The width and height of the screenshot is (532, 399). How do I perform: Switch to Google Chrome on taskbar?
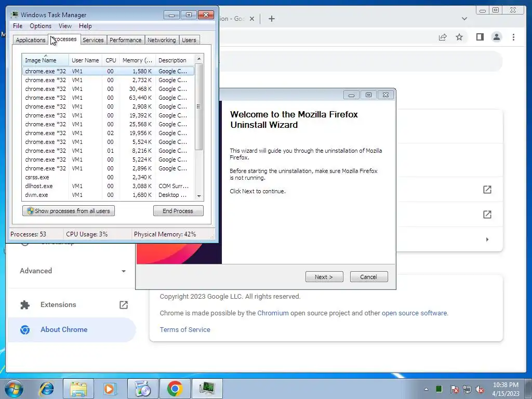tap(175, 389)
